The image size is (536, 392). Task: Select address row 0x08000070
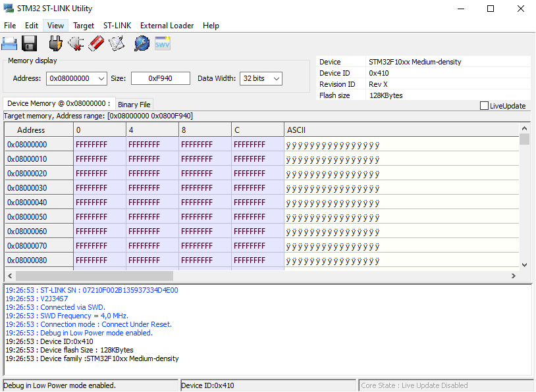click(39, 246)
